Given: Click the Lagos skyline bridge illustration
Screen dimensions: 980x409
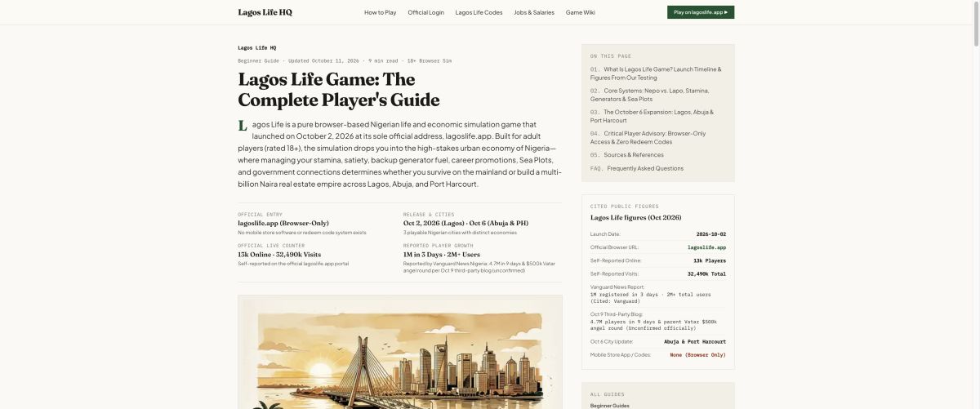Looking at the screenshot, I should pos(400,352).
